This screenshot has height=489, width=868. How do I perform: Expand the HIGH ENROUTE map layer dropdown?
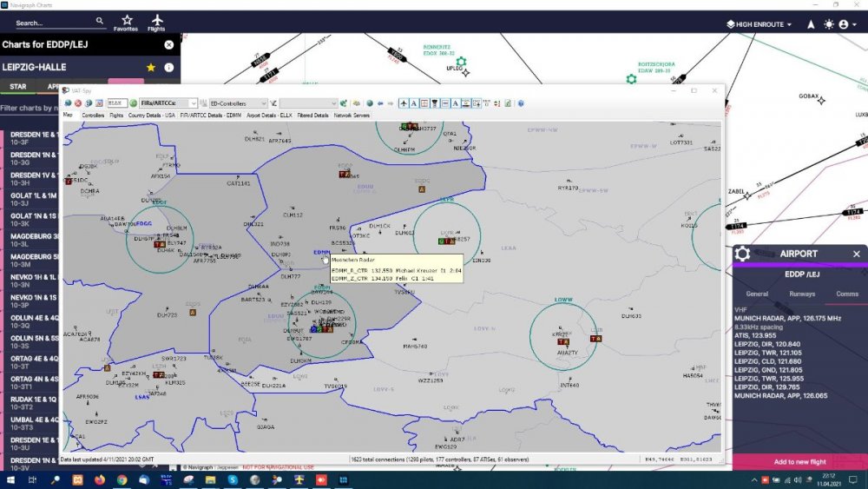[759, 24]
